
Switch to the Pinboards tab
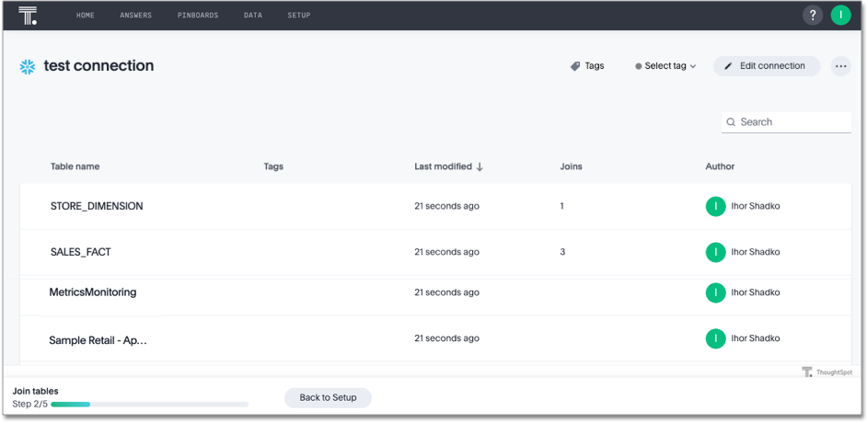pyautogui.click(x=198, y=16)
